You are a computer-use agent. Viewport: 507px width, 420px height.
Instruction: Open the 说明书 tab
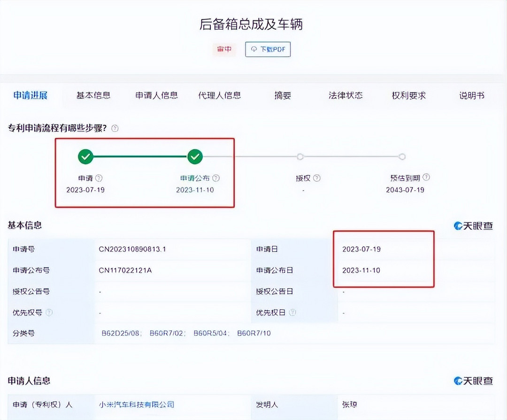click(x=472, y=95)
